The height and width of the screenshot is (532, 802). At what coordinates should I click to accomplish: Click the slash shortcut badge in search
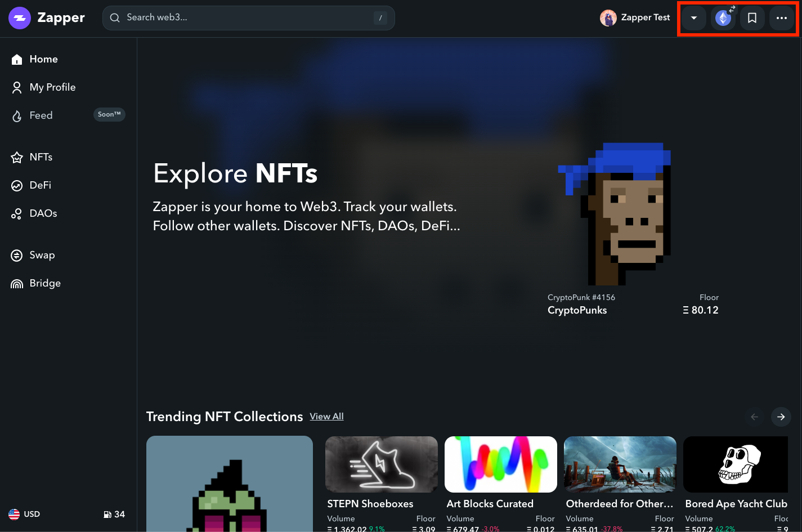(x=380, y=18)
